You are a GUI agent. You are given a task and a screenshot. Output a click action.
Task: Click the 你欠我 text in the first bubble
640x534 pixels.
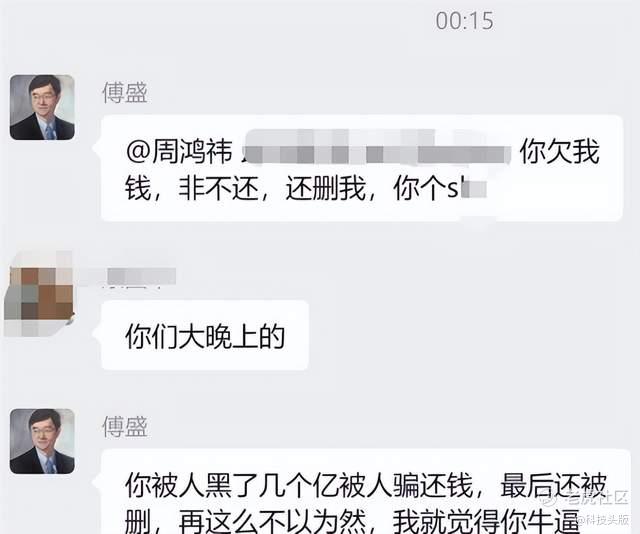tap(559, 151)
